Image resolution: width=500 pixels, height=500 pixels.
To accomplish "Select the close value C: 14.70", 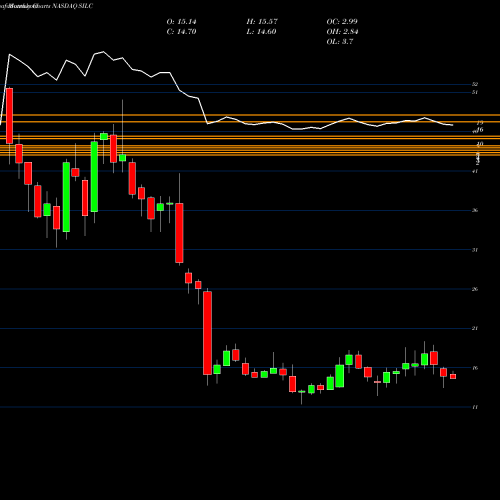I will pyautogui.click(x=181, y=32).
